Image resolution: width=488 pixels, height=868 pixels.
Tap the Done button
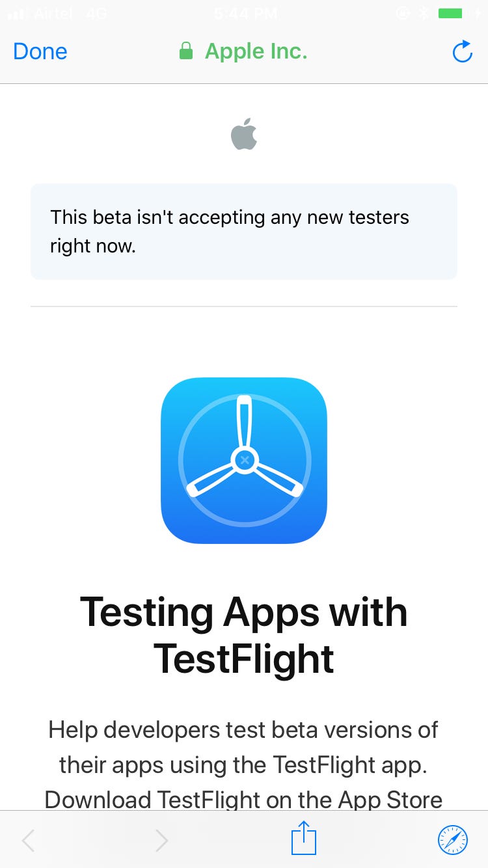(x=40, y=51)
